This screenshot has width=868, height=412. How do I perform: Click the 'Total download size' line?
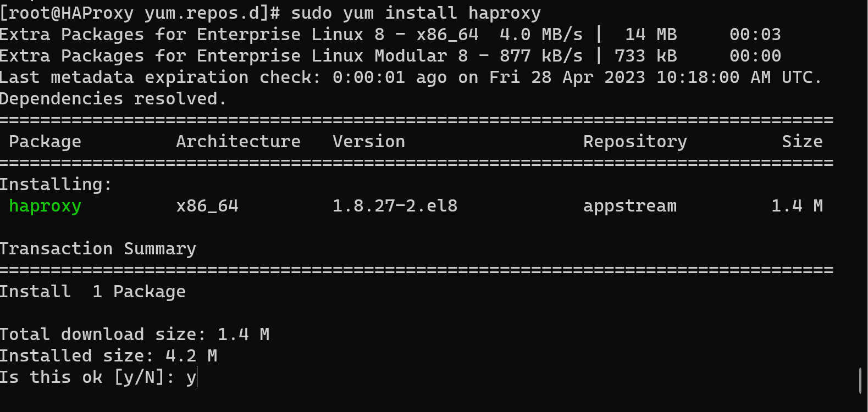point(135,335)
